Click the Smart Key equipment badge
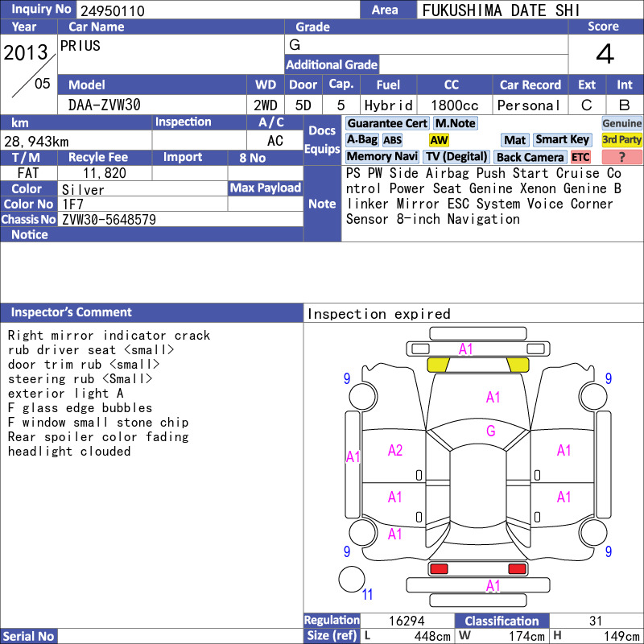Screen dimensions: 644x644 point(562,139)
